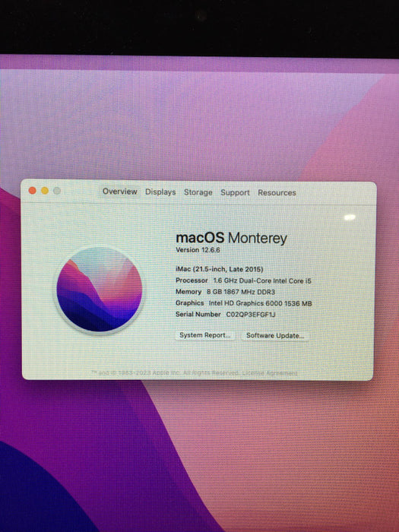Click Intel HD Graphics 6000 1536 MB value
The height and width of the screenshot is (532, 399).
pyautogui.click(x=260, y=303)
